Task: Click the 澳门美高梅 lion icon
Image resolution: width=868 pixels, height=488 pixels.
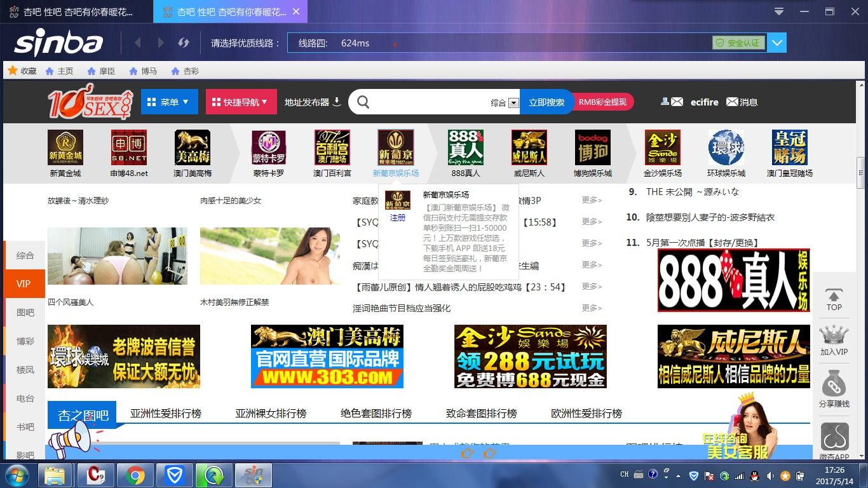Action: [193, 147]
